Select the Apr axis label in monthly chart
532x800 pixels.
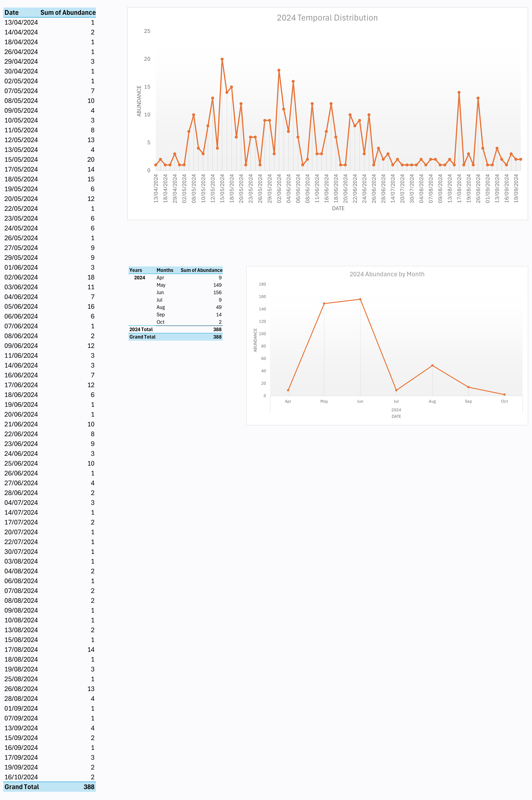tap(288, 401)
